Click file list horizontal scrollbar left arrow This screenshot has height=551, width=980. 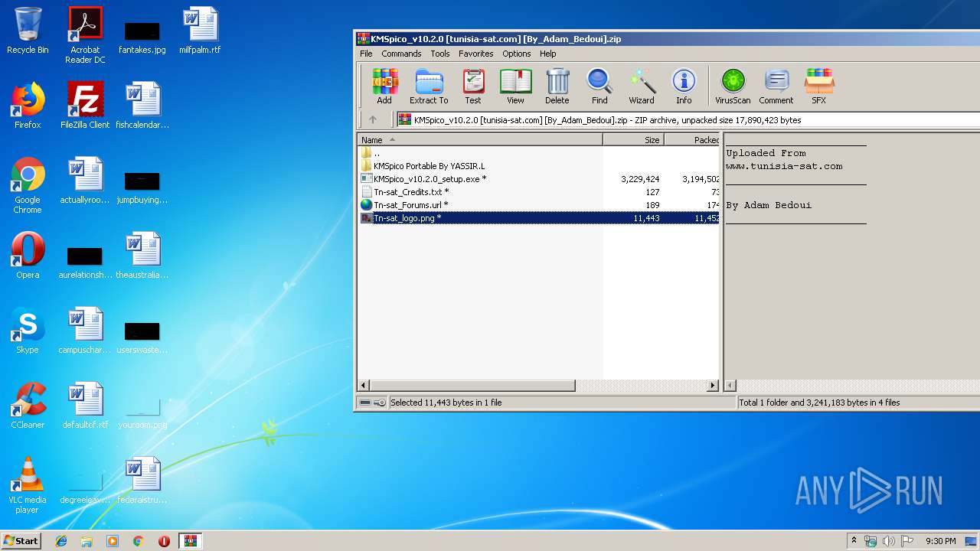pos(364,386)
